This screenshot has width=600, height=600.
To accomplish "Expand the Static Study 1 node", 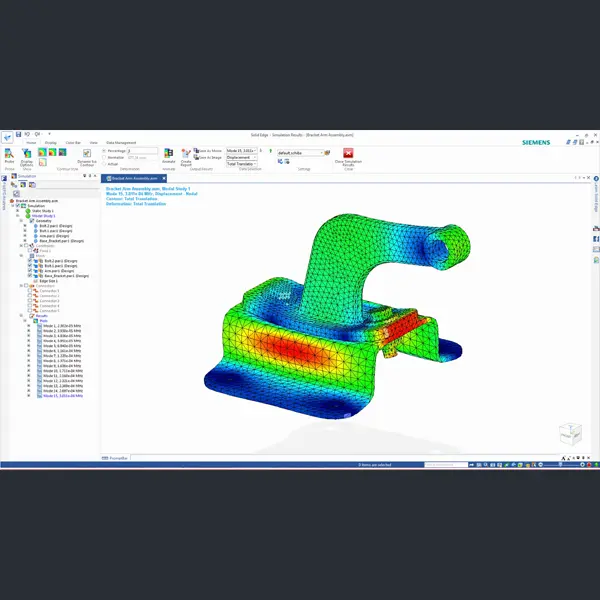I will tap(17, 211).
